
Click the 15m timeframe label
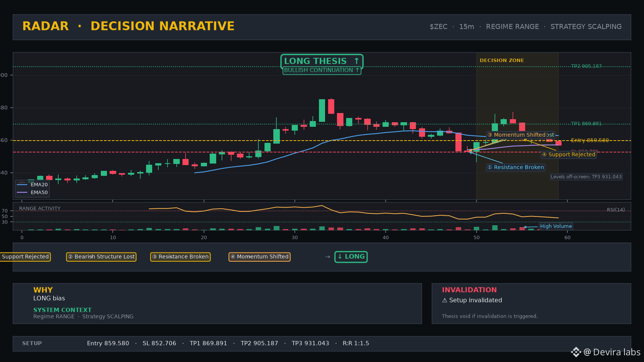(467, 27)
